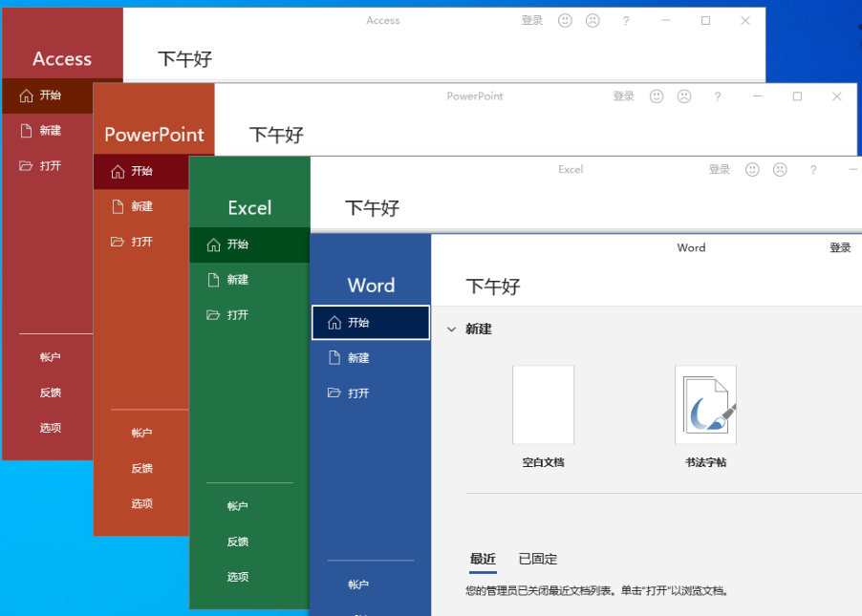
Task: Select 新建 (New) in the PowerPoint sidebar
Action: click(141, 206)
